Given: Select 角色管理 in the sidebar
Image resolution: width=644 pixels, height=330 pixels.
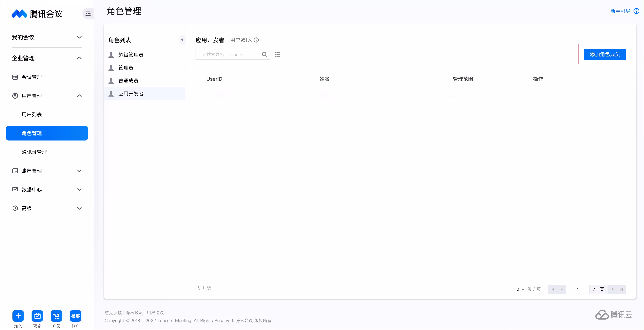Looking at the screenshot, I should 47,133.
